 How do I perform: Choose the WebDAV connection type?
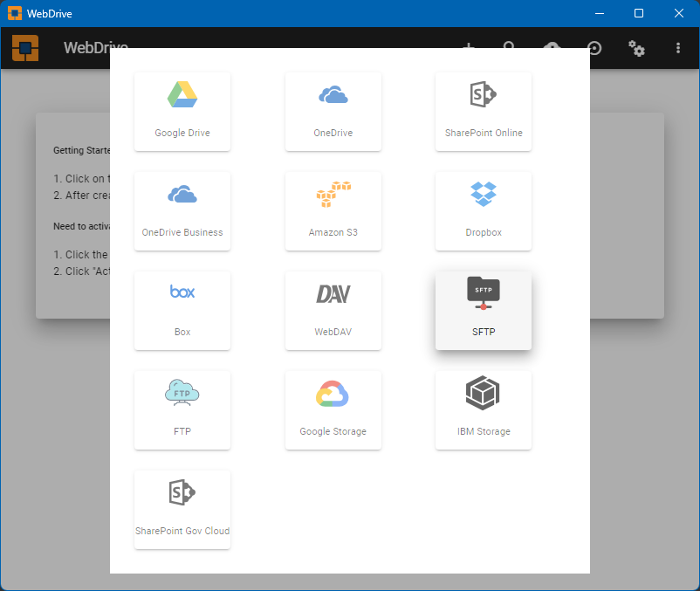333,310
